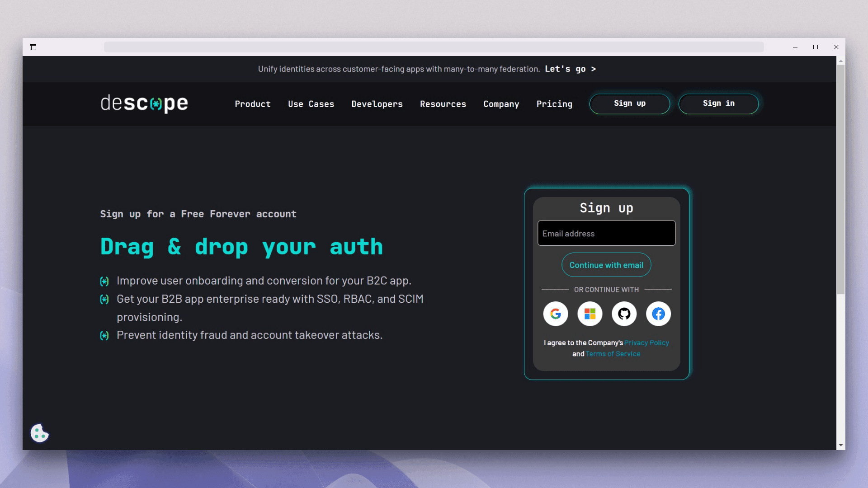Select Use Cases in the navigation bar
868x488 pixels.
(x=311, y=104)
